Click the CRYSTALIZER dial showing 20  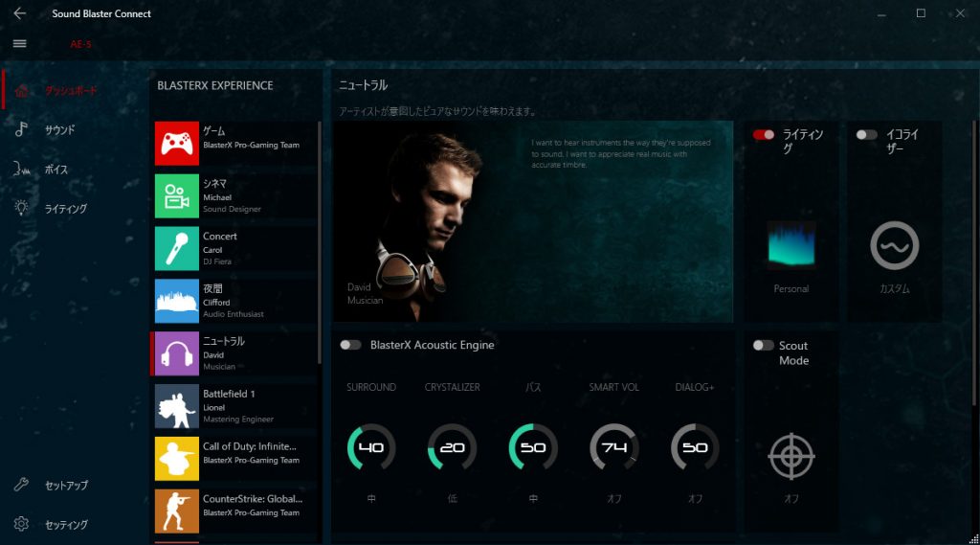click(x=452, y=447)
